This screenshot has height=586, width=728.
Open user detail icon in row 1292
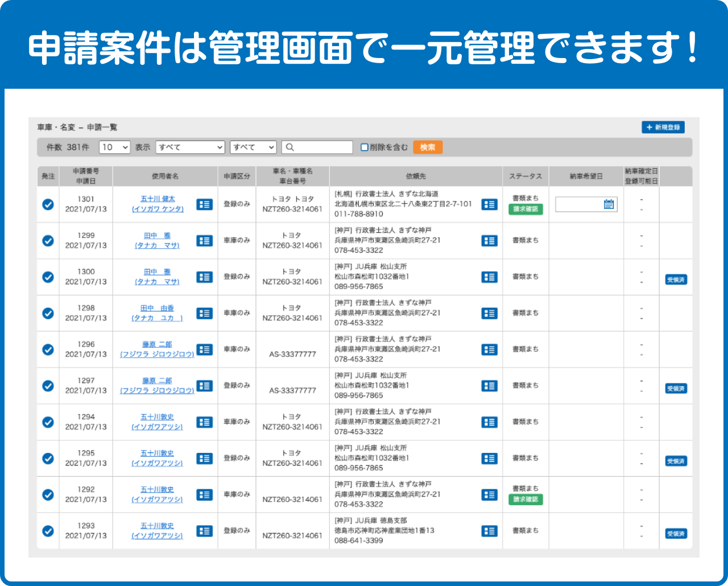(205, 495)
